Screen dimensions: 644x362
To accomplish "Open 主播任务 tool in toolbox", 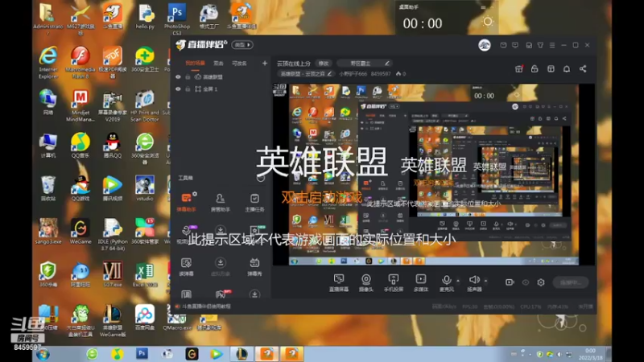I will (254, 202).
